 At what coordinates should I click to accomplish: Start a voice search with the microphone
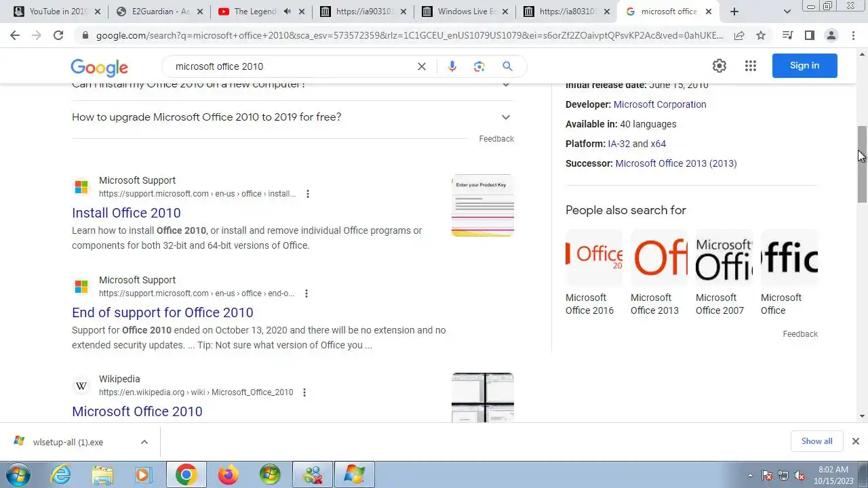click(x=452, y=66)
